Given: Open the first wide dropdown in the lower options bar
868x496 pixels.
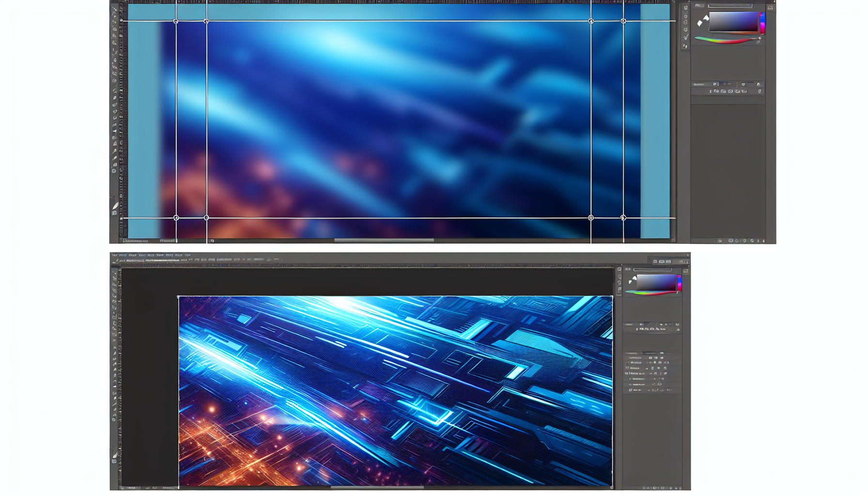Looking at the screenshot, I should (135, 261).
